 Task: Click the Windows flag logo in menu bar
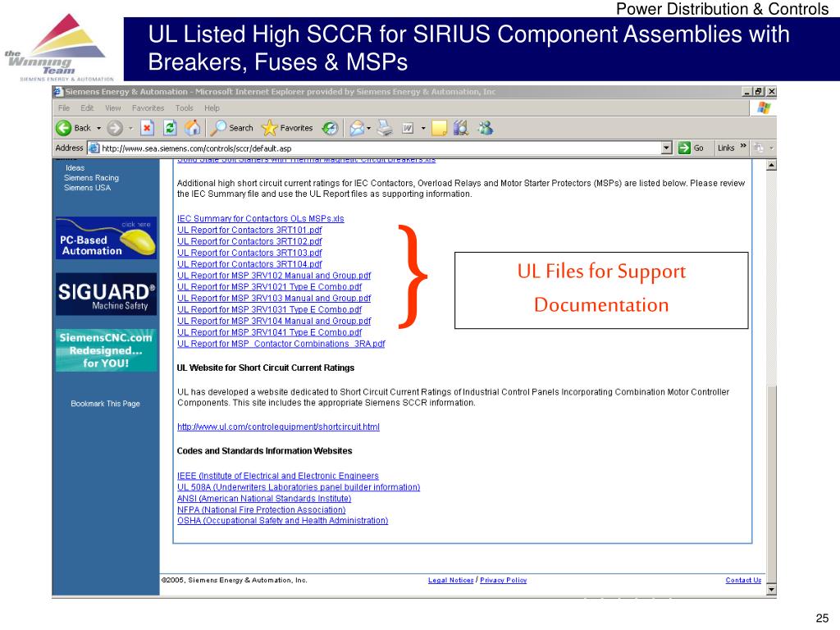point(764,107)
